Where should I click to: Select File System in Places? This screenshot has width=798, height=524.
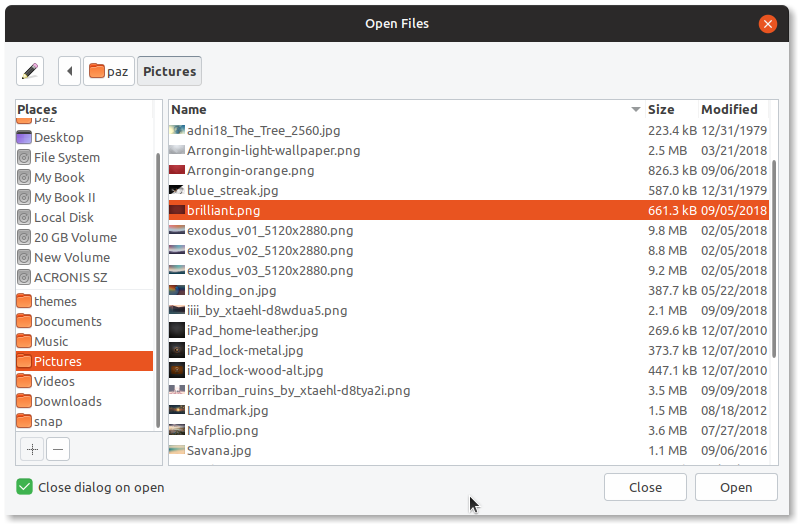84,157
